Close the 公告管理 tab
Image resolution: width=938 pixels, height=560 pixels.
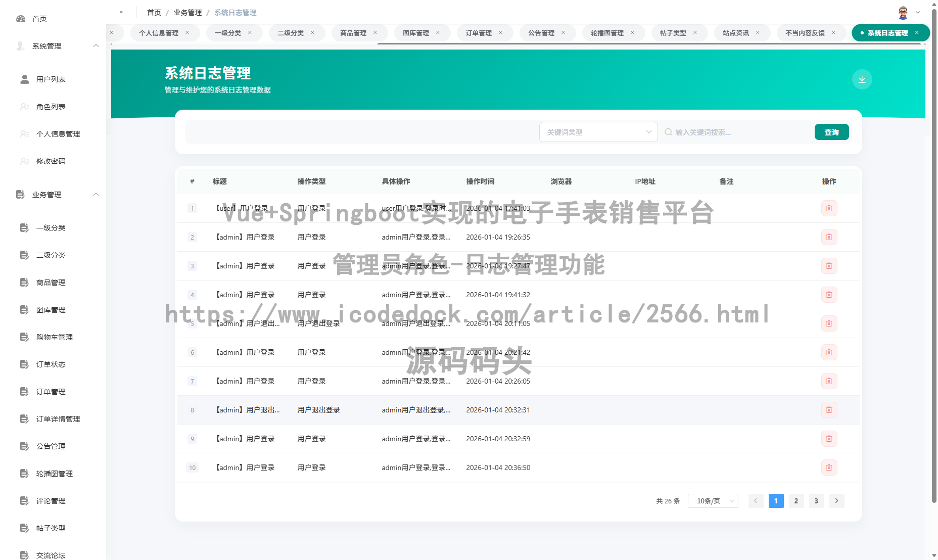click(x=563, y=33)
